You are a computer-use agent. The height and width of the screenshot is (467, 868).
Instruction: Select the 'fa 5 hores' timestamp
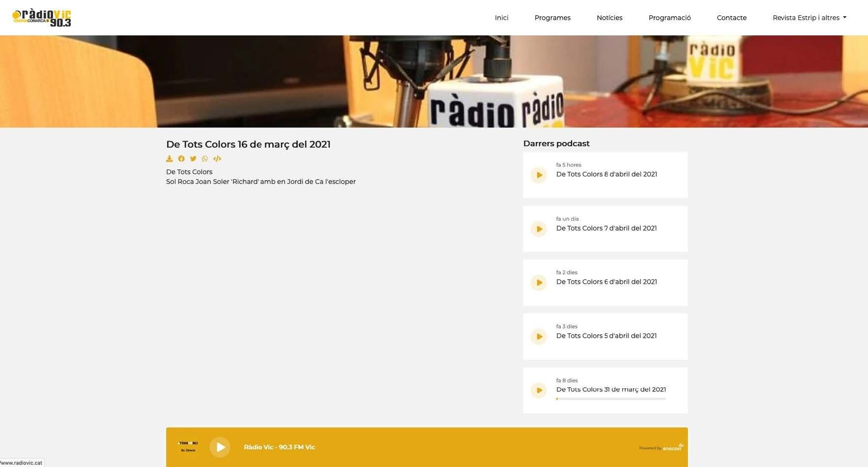tap(569, 165)
